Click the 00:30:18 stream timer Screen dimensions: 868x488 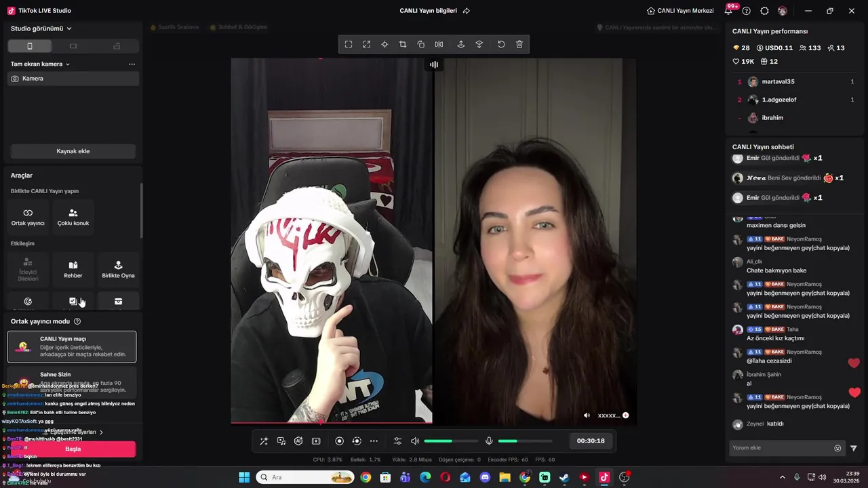click(x=591, y=441)
